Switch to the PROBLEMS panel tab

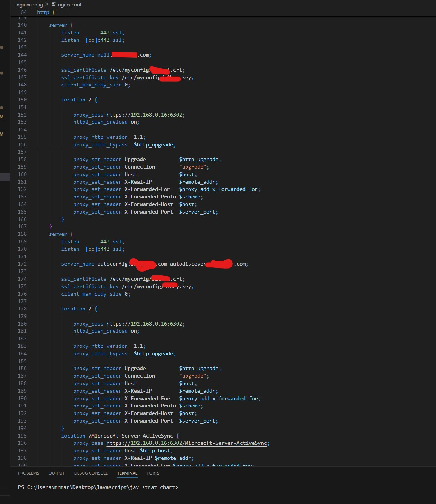pyautogui.click(x=29, y=473)
